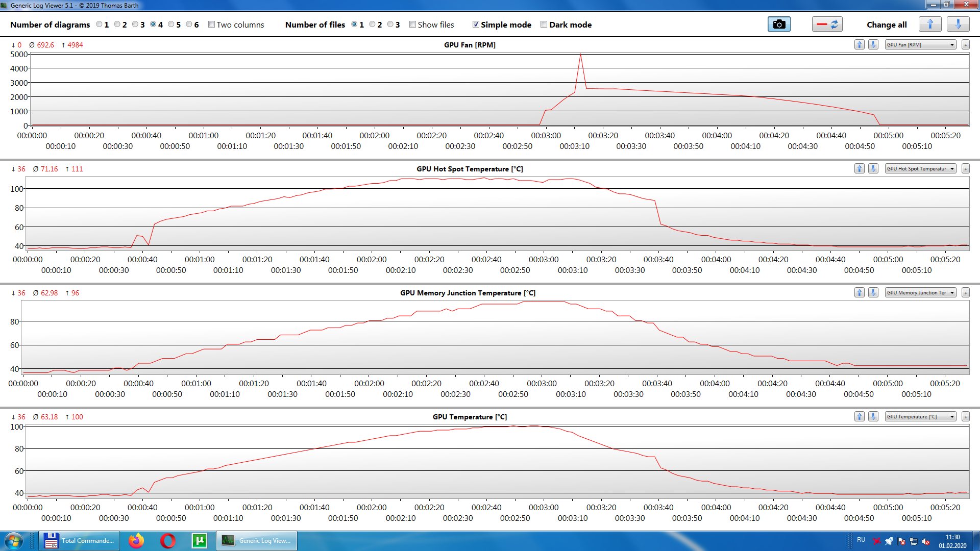Click the fan RPM peak on the graph
Viewport: 980px width, 551px height.
point(580,55)
